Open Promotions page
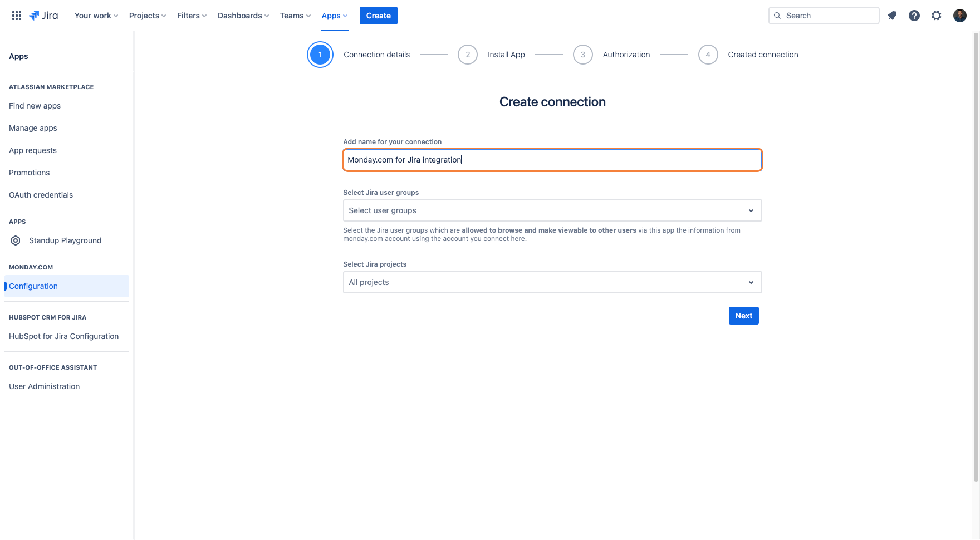Screen dimensions: 980x540 click(30, 173)
